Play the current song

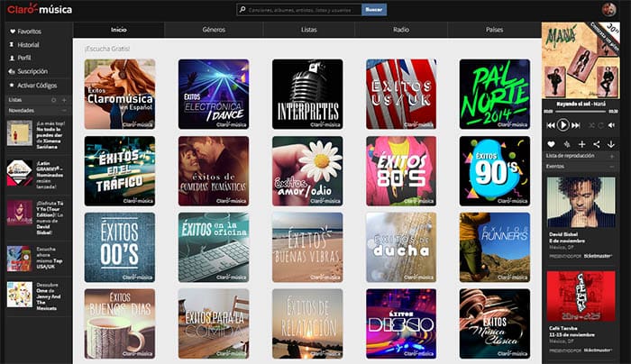[563, 125]
